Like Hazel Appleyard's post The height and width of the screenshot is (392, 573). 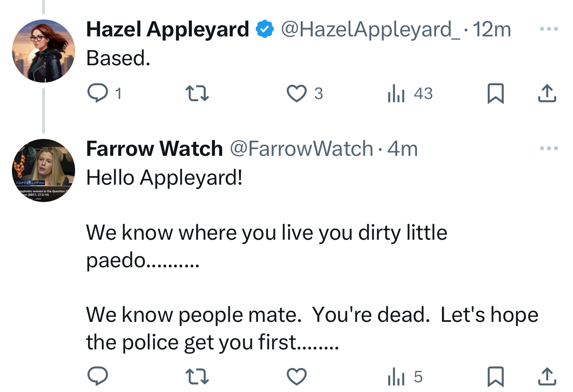[x=296, y=93]
